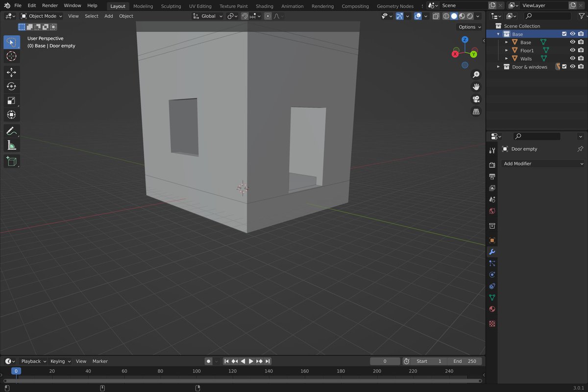This screenshot has height=392, width=588.
Task: Activate the Rotate tool
Action: point(12,87)
